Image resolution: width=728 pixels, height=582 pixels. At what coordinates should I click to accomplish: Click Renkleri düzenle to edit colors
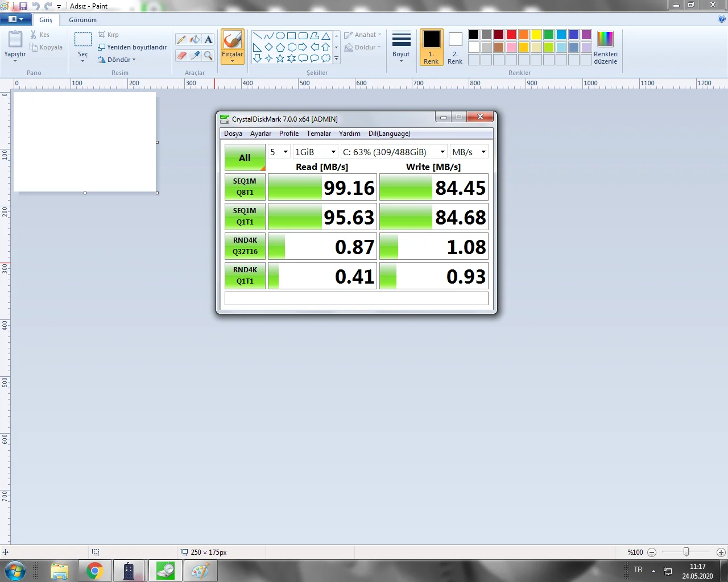pos(605,47)
